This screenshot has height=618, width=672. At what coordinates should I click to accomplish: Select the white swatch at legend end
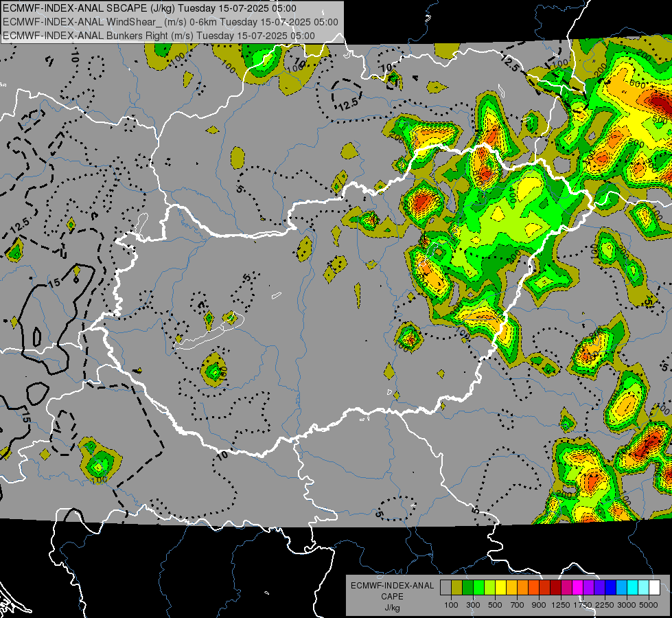(x=654, y=587)
